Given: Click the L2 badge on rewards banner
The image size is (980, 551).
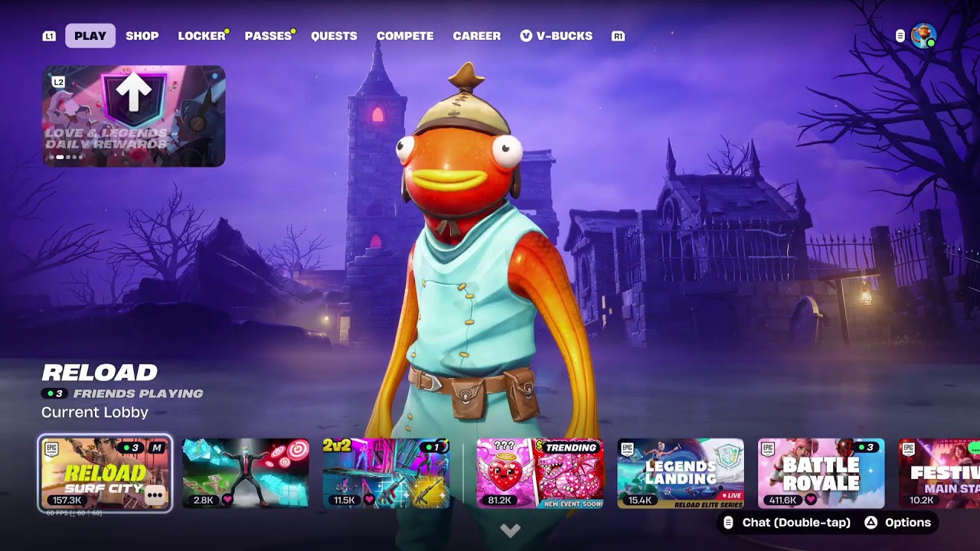Looking at the screenshot, I should pos(58,82).
